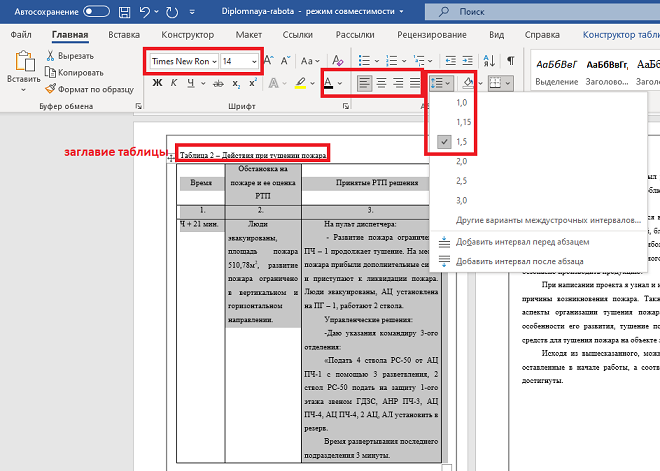Click Добавить интервал перед абзацем
This screenshot has height=471, width=660.
tap(522, 242)
